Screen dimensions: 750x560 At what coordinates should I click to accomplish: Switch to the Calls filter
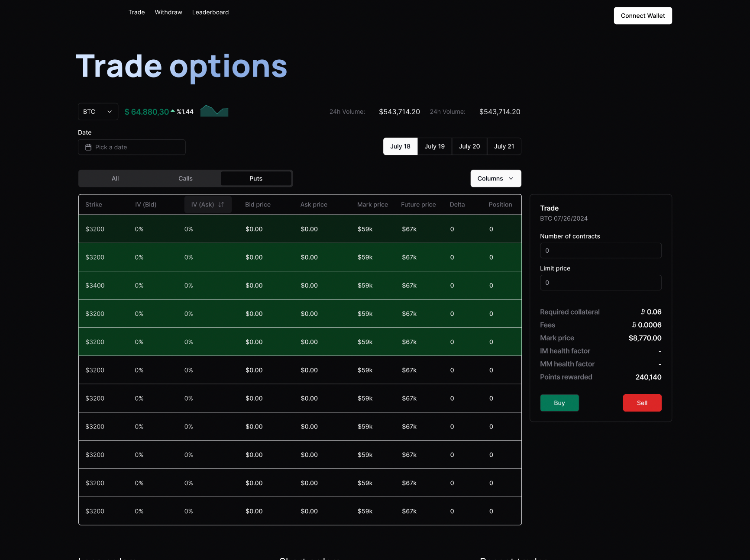[185, 178]
